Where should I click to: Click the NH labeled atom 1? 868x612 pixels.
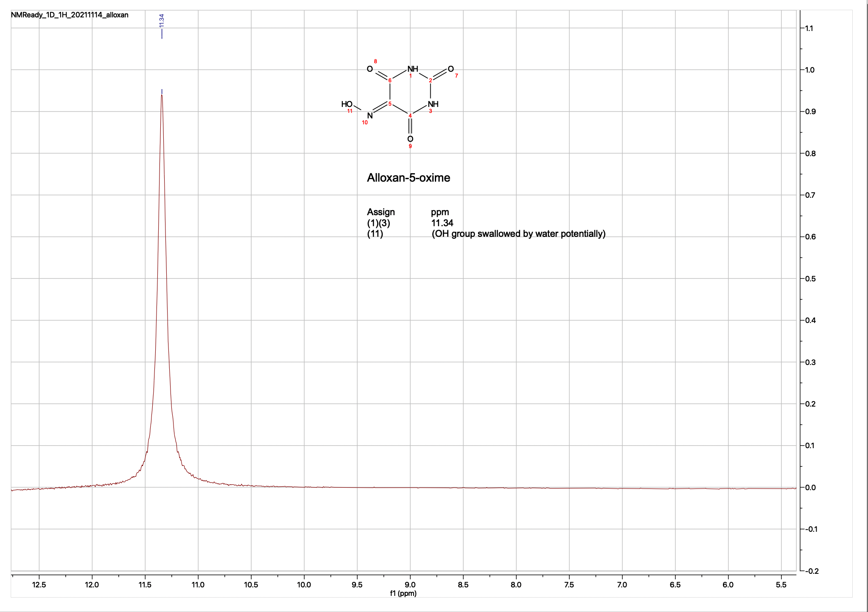tap(412, 69)
